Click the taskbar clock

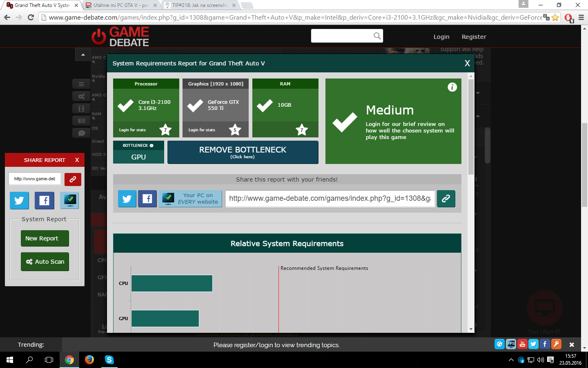tap(570, 360)
